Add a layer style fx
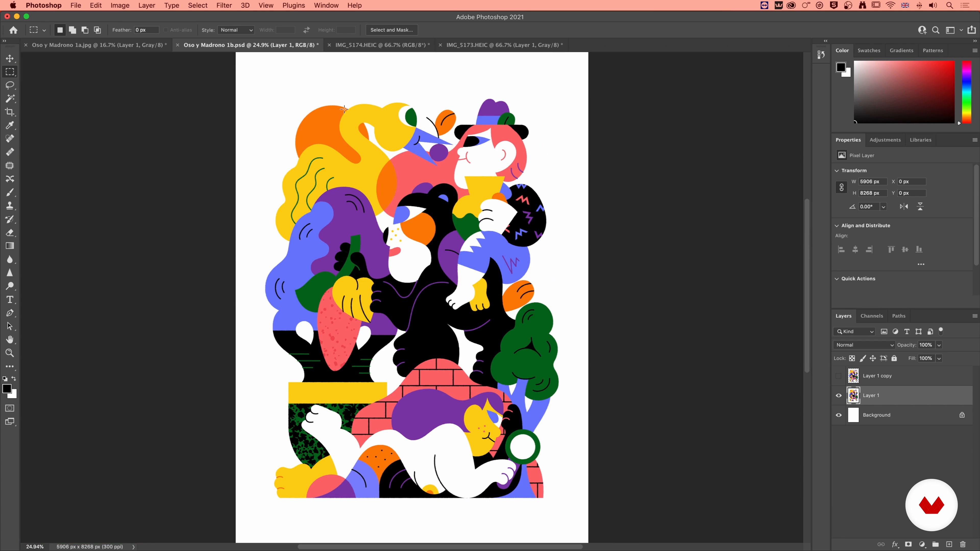Screen dimensions: 980x551 click(895, 544)
